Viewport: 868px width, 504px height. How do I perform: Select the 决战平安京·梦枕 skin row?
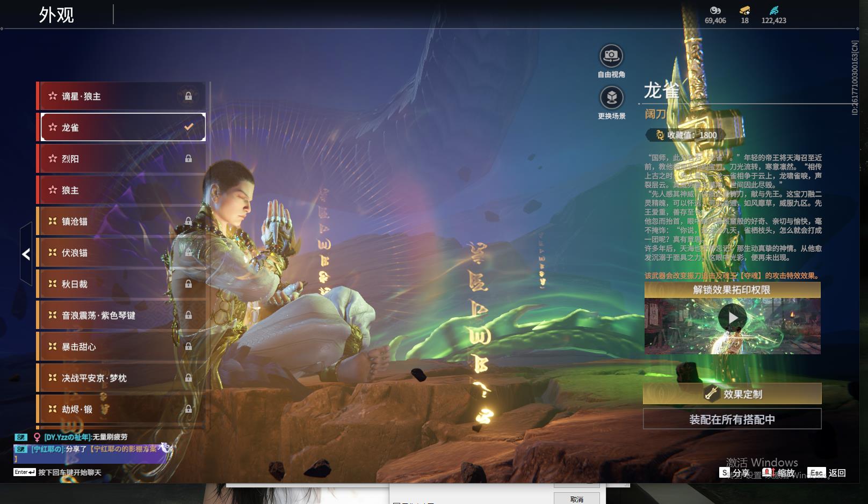121,378
